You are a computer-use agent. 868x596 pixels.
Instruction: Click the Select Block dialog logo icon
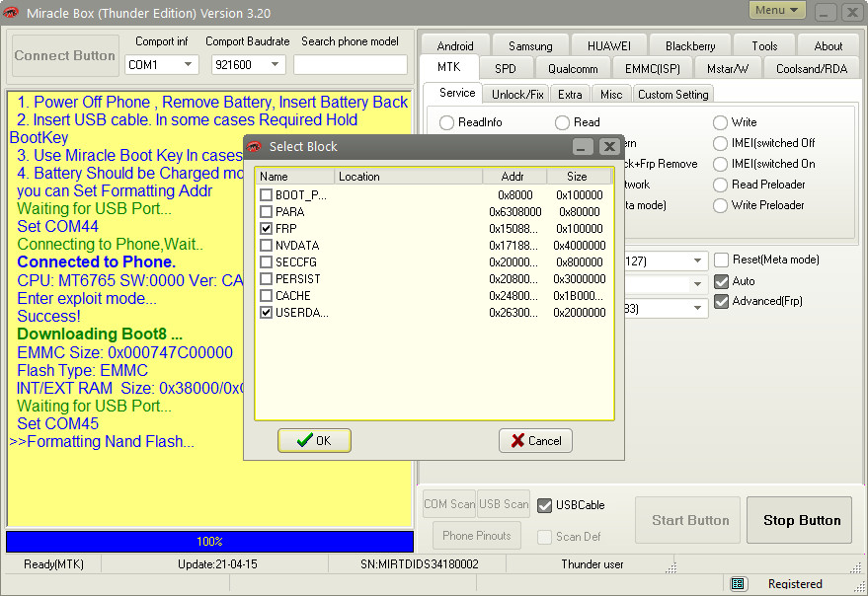(254, 147)
